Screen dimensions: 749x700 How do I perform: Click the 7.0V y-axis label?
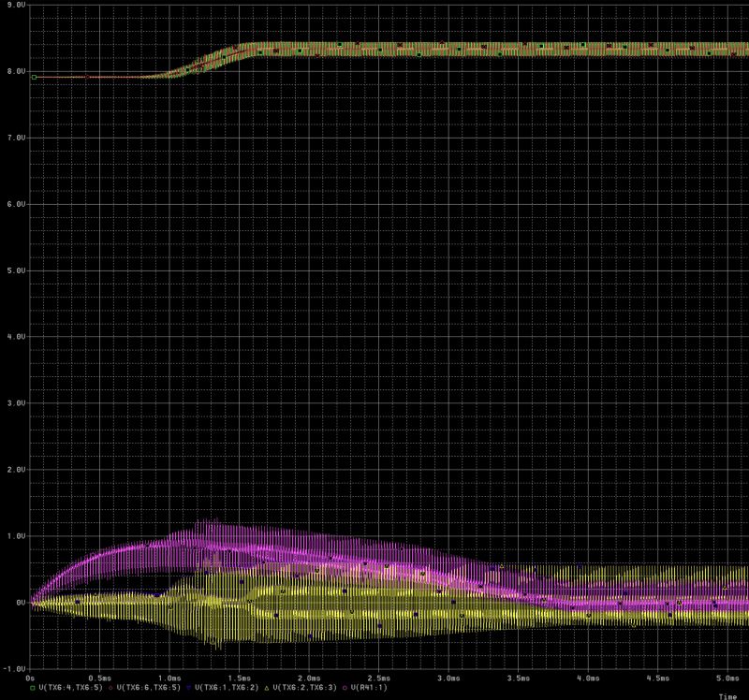pyautogui.click(x=16, y=138)
